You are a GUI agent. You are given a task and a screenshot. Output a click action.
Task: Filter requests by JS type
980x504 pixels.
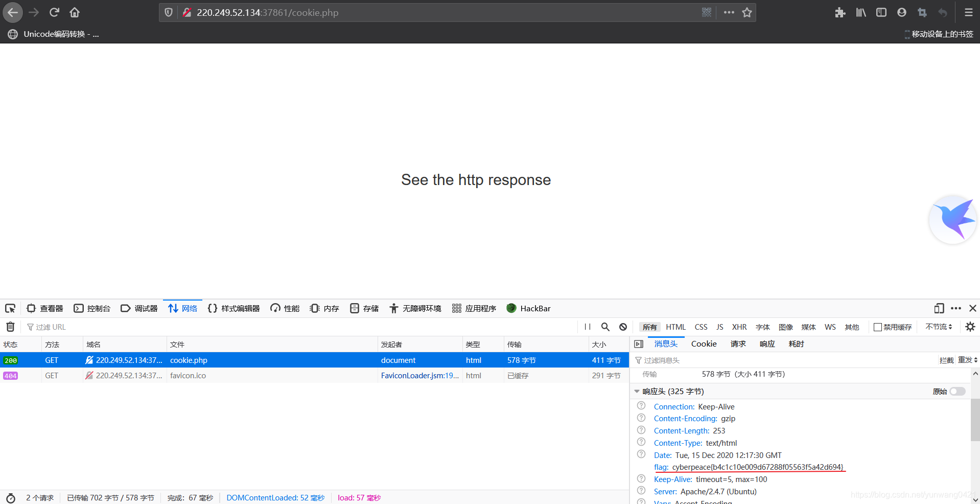719,327
